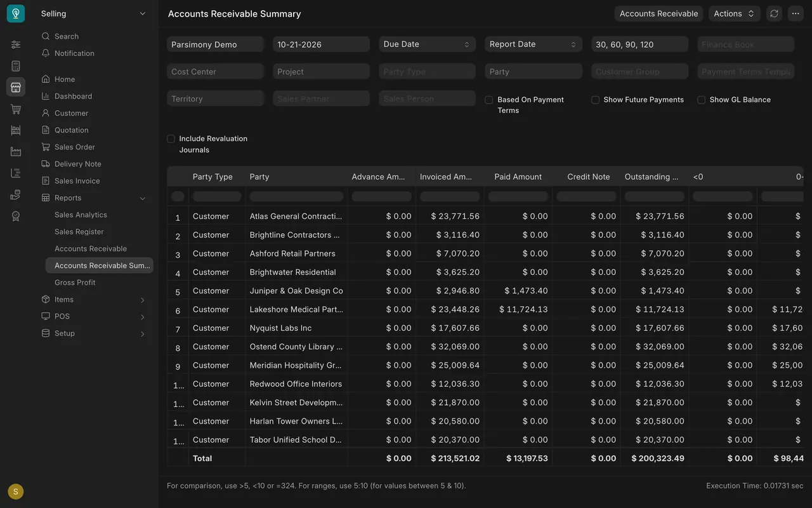Check the Show GL Balance option
Image resolution: width=812 pixels, height=508 pixels.
702,100
